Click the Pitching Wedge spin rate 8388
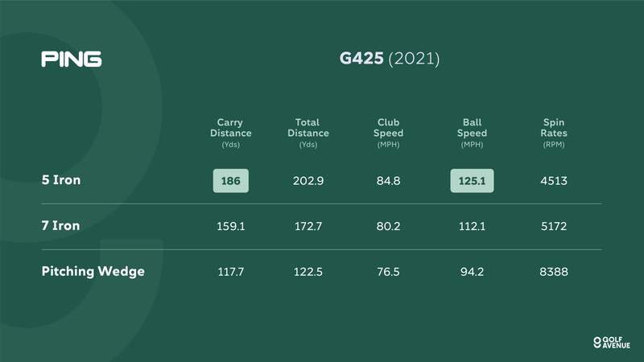Image resolution: width=644 pixels, height=362 pixels. point(554,273)
